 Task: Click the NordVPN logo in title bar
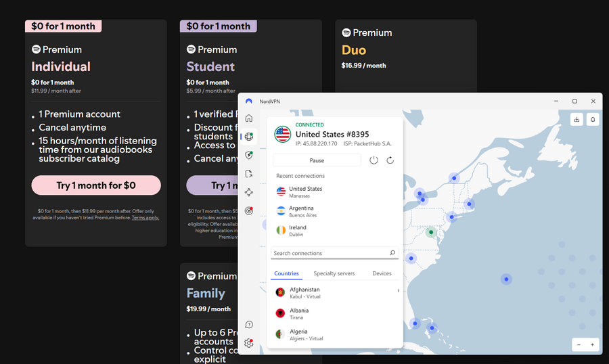249,101
